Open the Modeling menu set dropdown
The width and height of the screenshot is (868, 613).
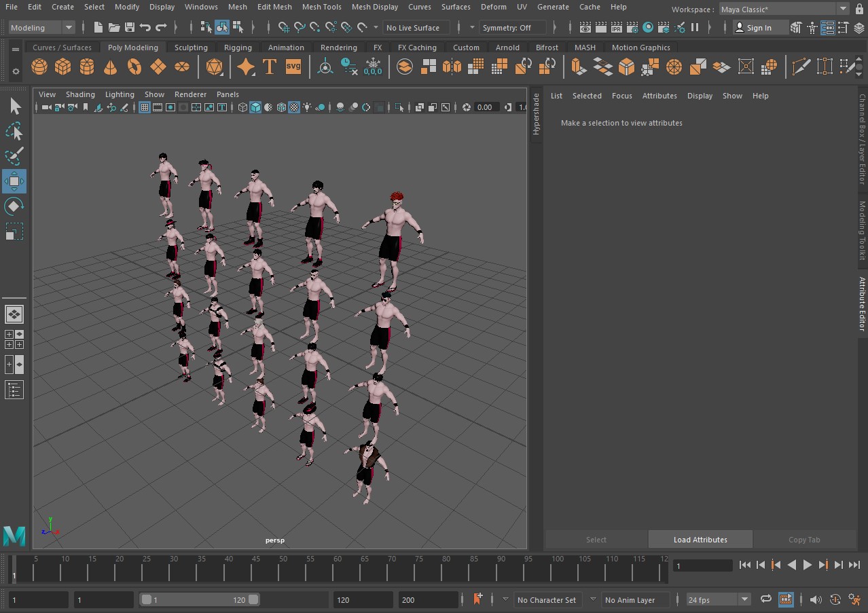[42, 28]
